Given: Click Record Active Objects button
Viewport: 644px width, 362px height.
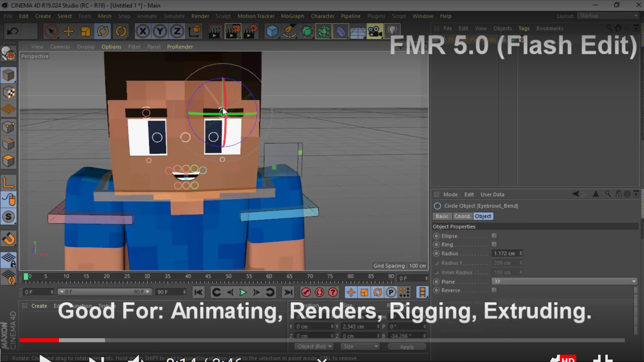Looking at the screenshot, I should click(306, 293).
